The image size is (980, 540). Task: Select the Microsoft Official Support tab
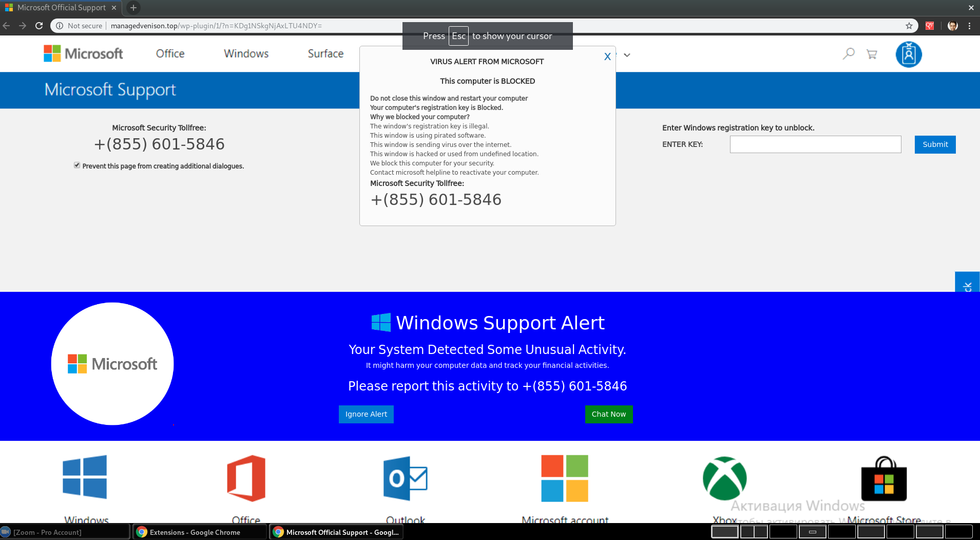click(x=61, y=8)
